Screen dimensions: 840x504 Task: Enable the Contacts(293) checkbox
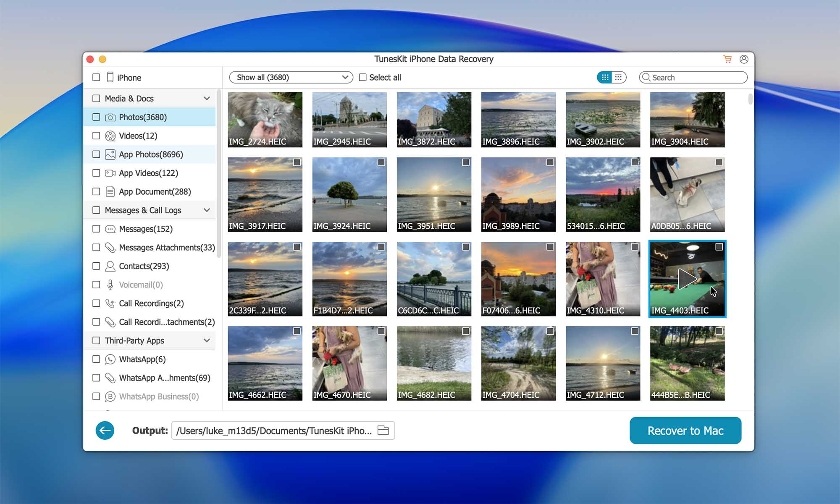pos(96,266)
